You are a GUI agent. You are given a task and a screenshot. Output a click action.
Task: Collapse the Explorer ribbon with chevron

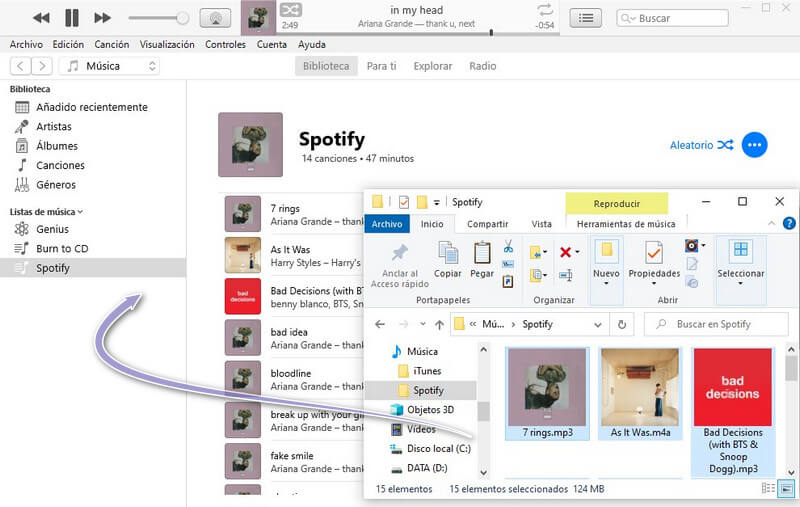tap(771, 223)
